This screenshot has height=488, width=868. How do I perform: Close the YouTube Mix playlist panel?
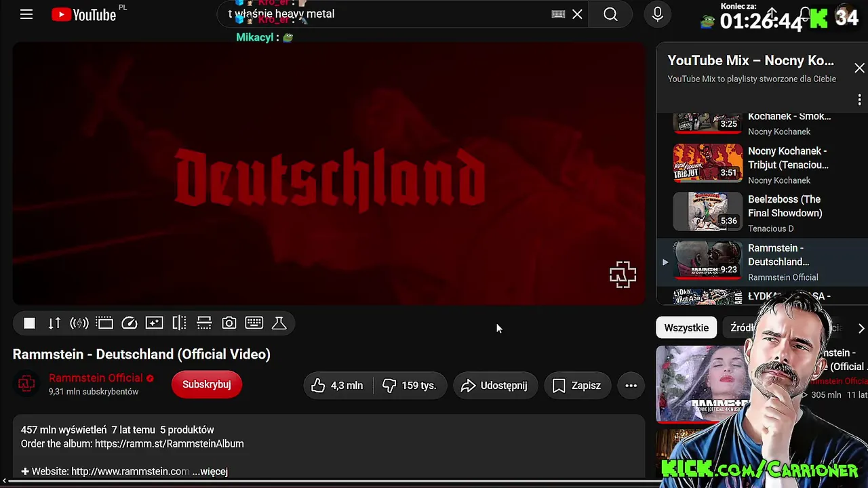(x=859, y=68)
